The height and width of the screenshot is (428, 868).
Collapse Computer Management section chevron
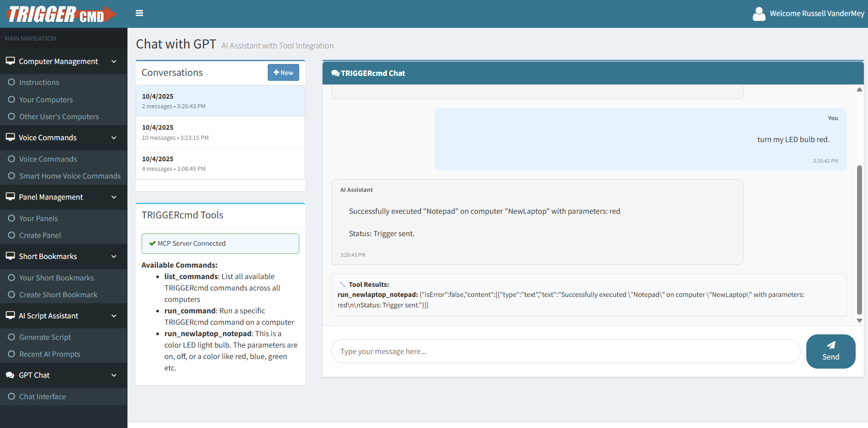coord(114,61)
